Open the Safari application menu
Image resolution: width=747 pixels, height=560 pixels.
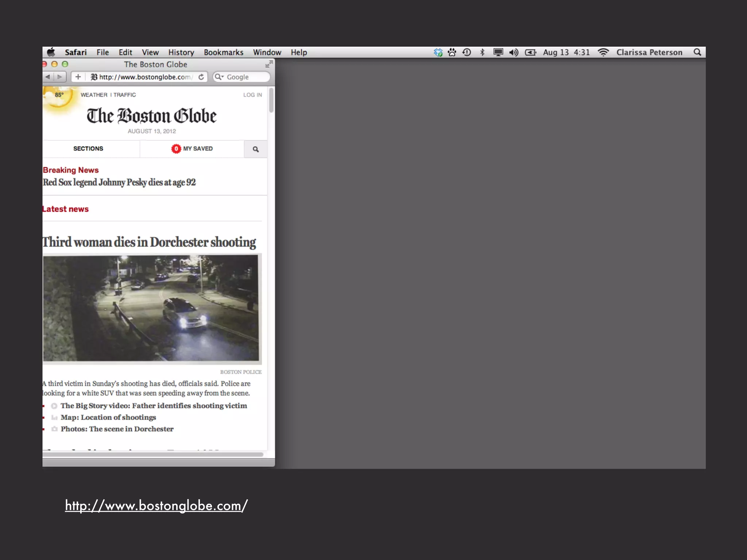coord(76,52)
